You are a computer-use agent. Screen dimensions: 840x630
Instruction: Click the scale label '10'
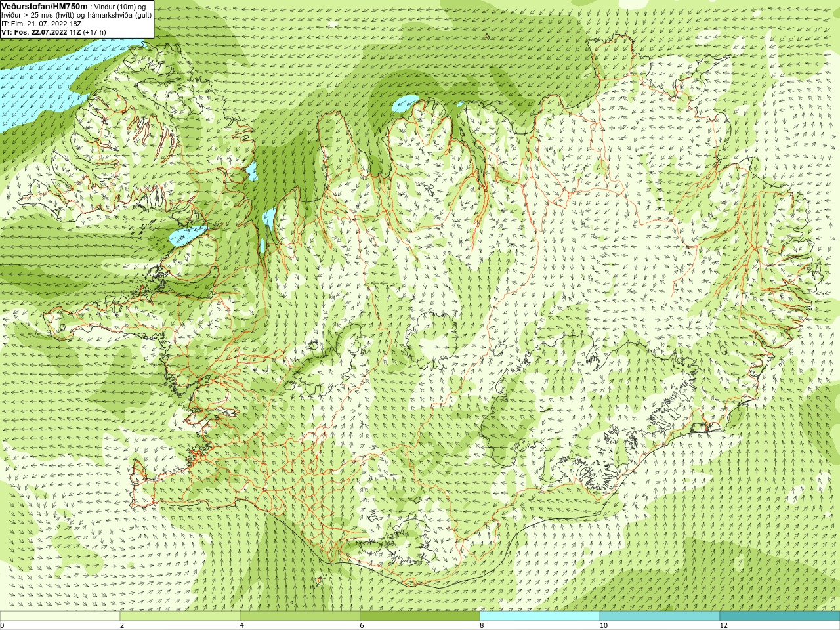click(x=604, y=625)
